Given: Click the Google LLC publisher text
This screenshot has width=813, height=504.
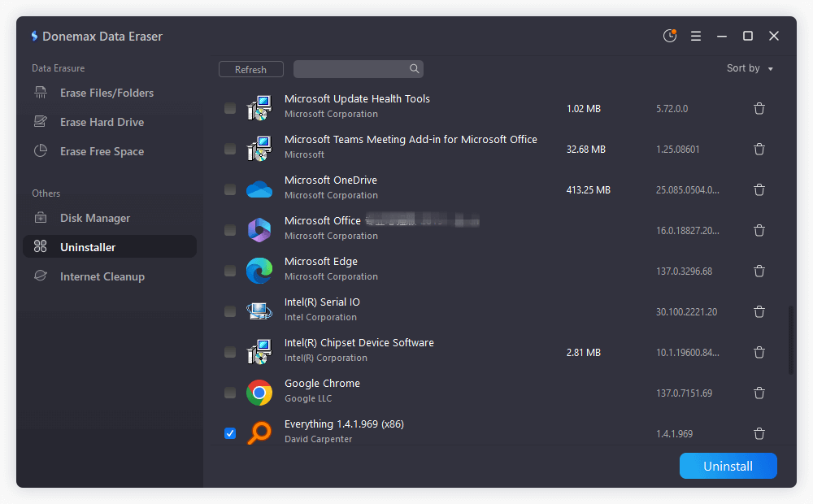Looking at the screenshot, I should [x=308, y=398].
